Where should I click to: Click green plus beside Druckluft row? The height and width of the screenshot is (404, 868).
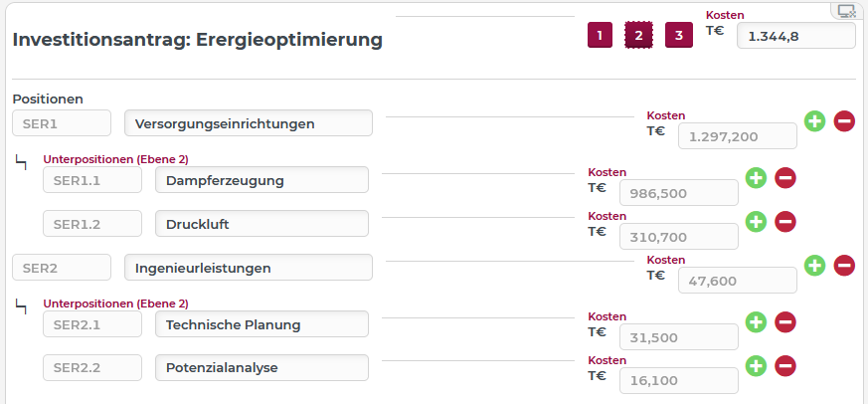click(756, 222)
